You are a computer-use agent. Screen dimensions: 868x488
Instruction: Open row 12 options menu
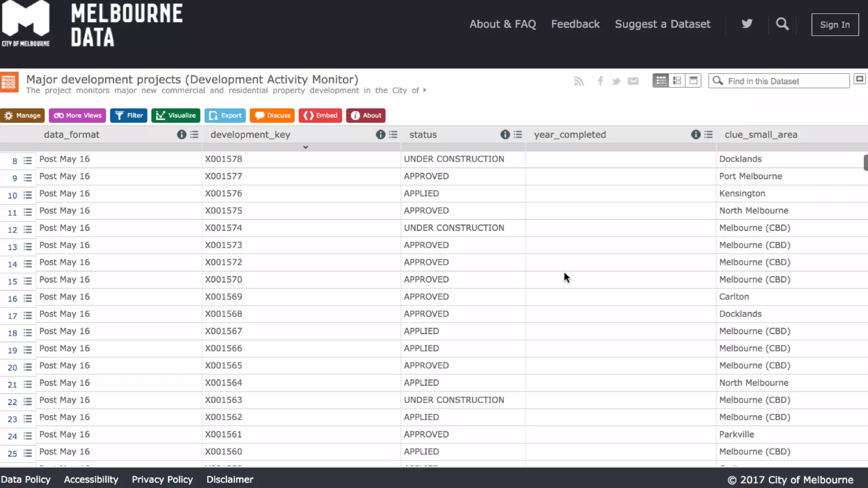28,230
